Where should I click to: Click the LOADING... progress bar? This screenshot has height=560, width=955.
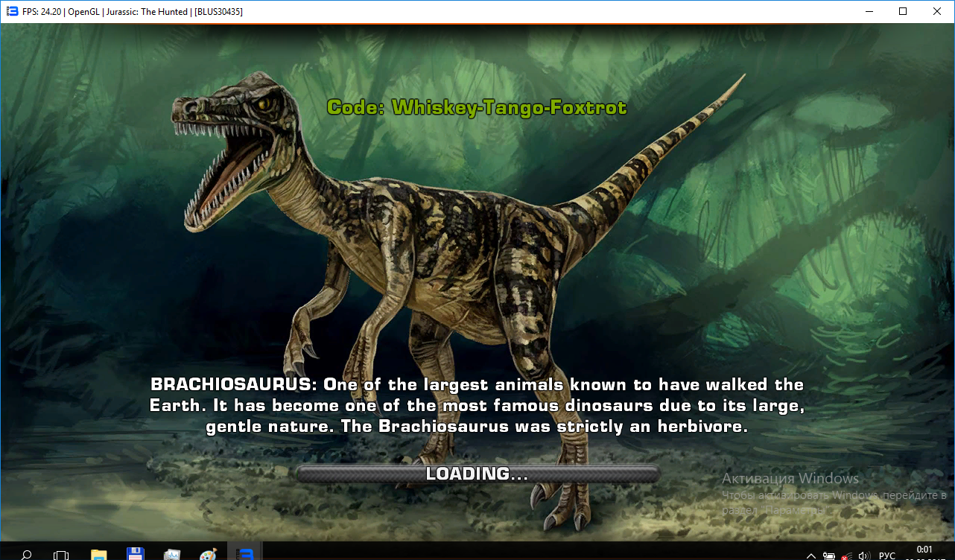(x=477, y=474)
